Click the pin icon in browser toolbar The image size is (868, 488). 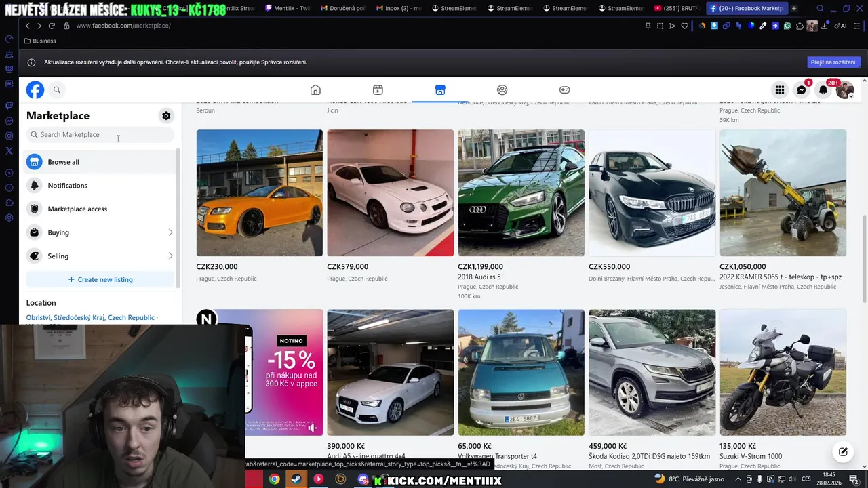648,26
